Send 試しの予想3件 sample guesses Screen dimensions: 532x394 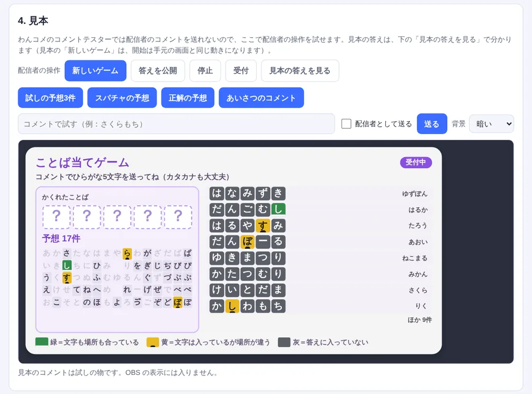[50, 98]
